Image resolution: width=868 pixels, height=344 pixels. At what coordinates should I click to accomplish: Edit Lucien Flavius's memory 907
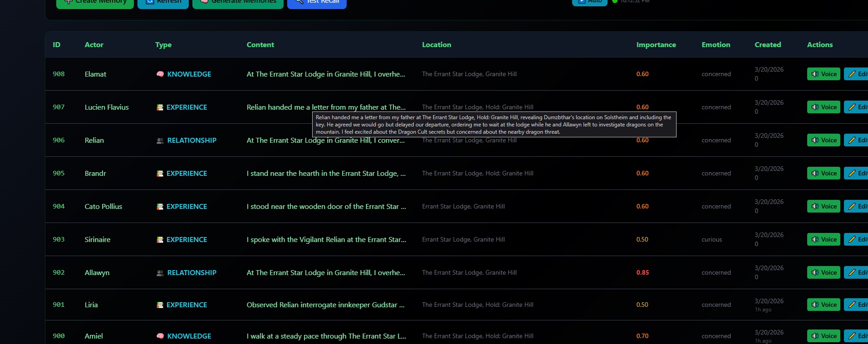(x=856, y=107)
